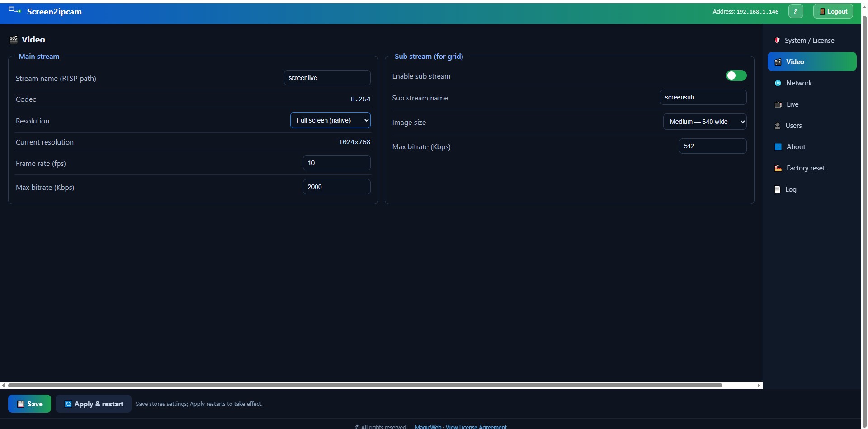Screen dimensions: 868x429
Task: Toggle Enable sub stream switch
Action: click(x=736, y=75)
